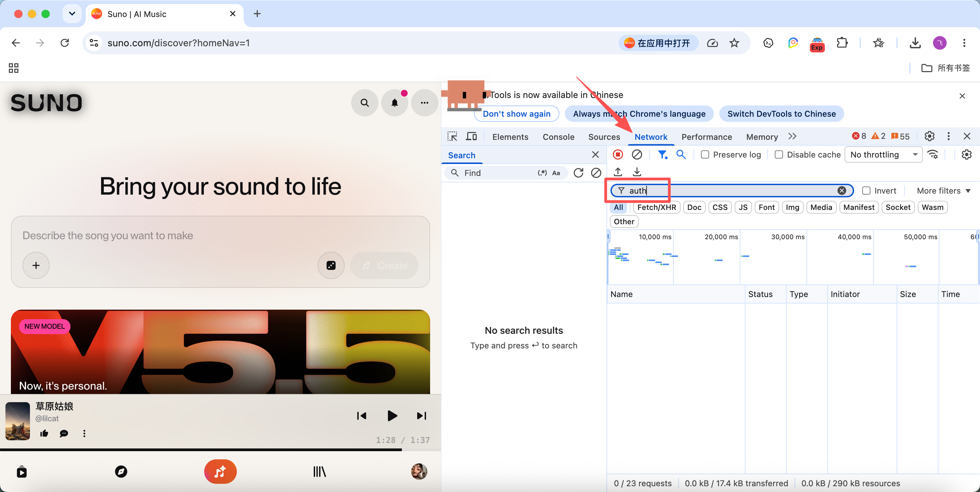Open the Suno three-dot more menu
The width and height of the screenshot is (980, 492).
(424, 103)
